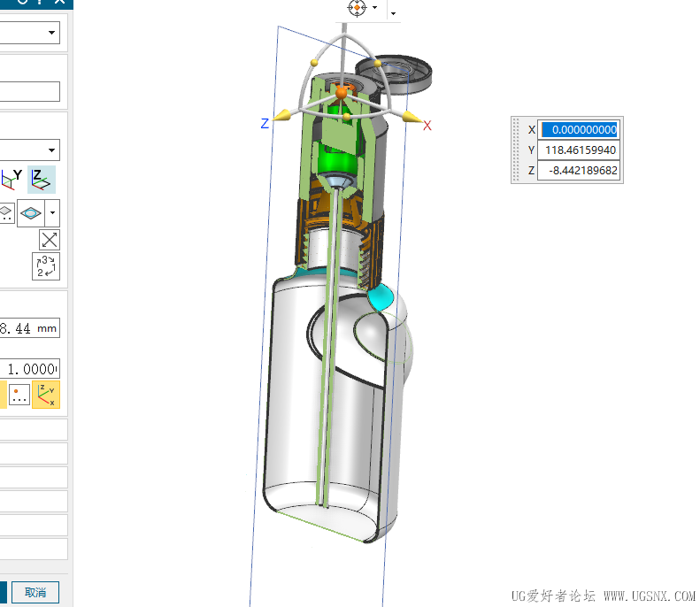Select the highlighted Z-axis section plane icon
This screenshot has width=700, height=607.
click(x=42, y=180)
